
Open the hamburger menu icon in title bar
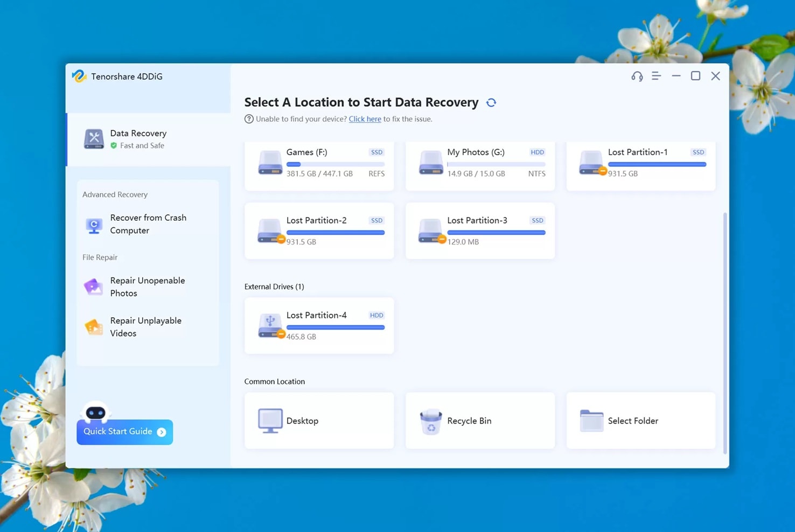656,76
